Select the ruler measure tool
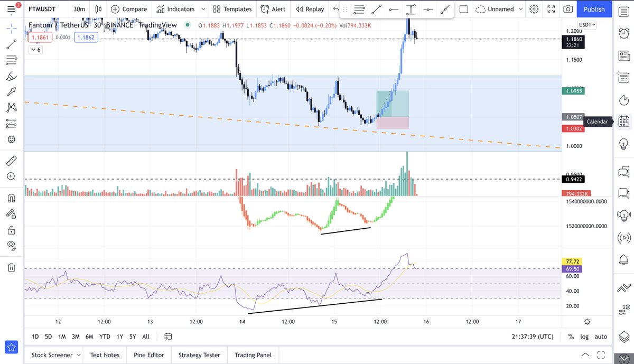The height and width of the screenshot is (364, 634). (x=11, y=161)
